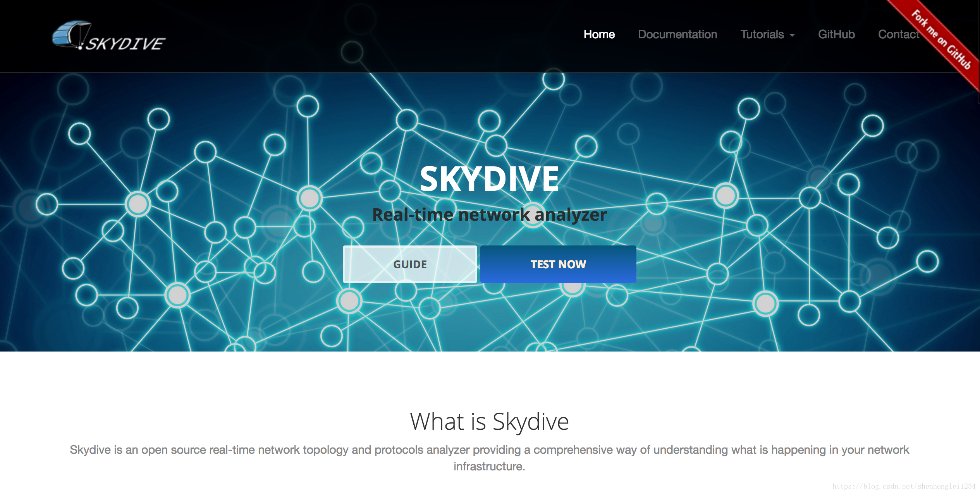Click the GUIDE button
Image resolution: width=980 pixels, height=494 pixels.
(410, 264)
